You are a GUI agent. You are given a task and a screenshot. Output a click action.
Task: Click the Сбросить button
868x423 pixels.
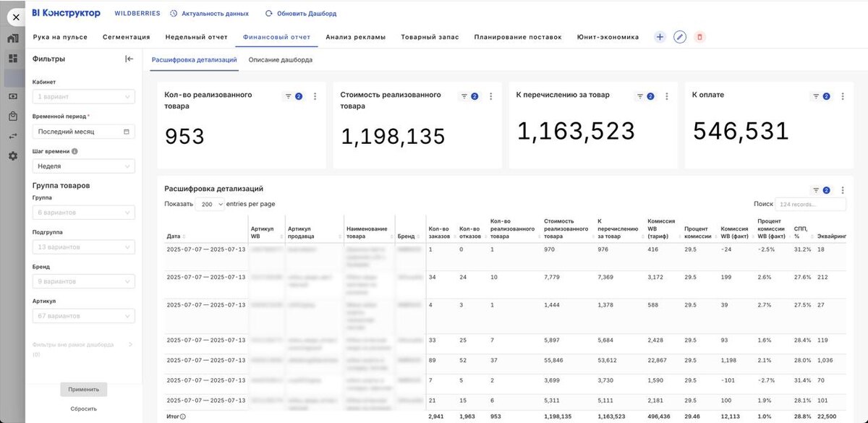coord(84,409)
